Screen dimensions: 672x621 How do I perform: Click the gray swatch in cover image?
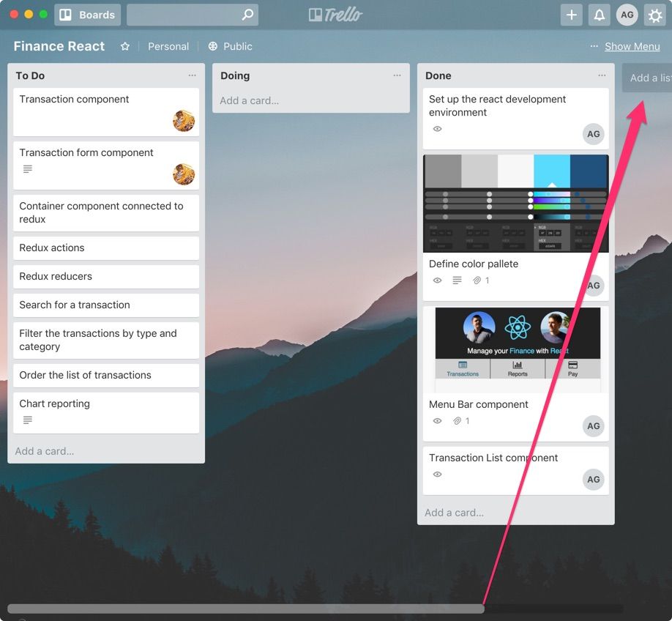(442, 171)
